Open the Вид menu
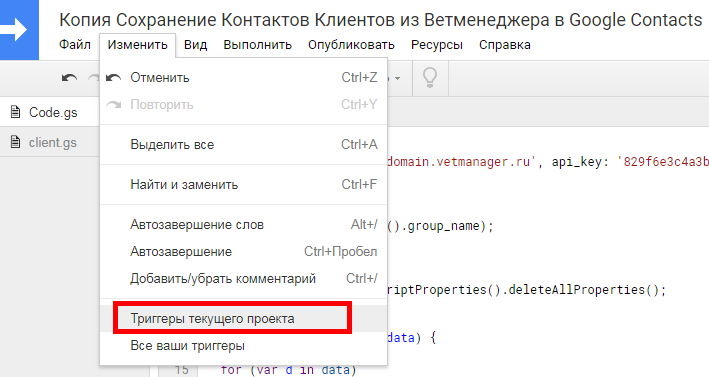Image resolution: width=709 pixels, height=377 pixels. (x=195, y=45)
